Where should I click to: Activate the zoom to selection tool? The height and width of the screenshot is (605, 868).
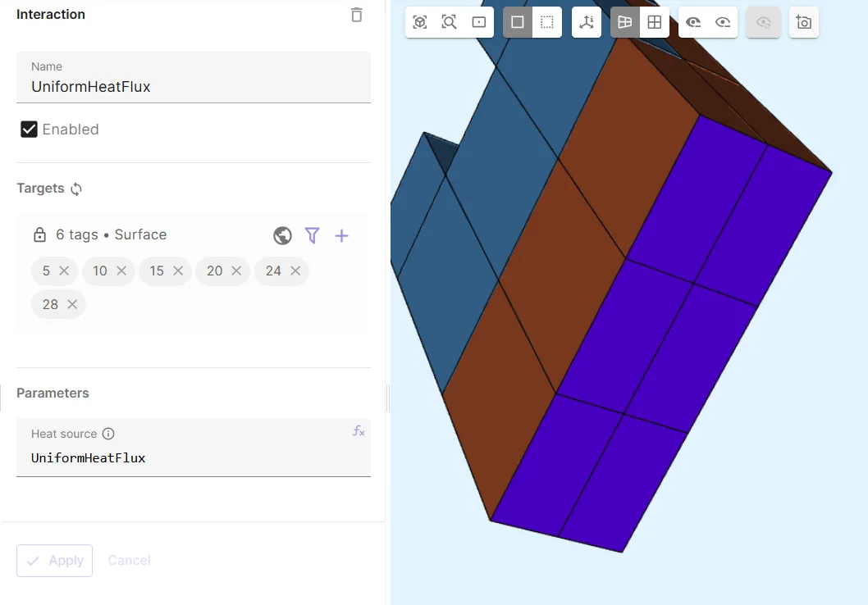(449, 23)
